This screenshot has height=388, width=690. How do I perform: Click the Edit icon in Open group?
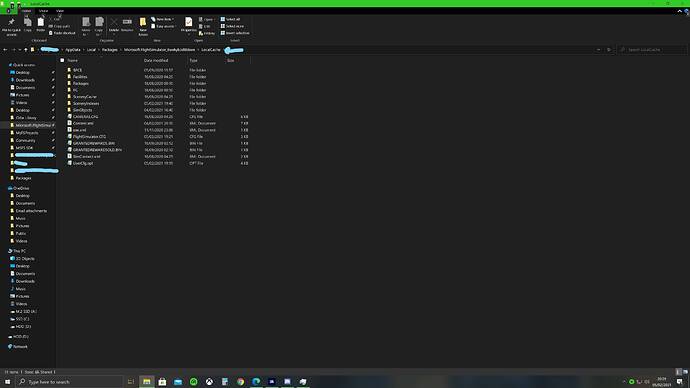click(x=201, y=26)
